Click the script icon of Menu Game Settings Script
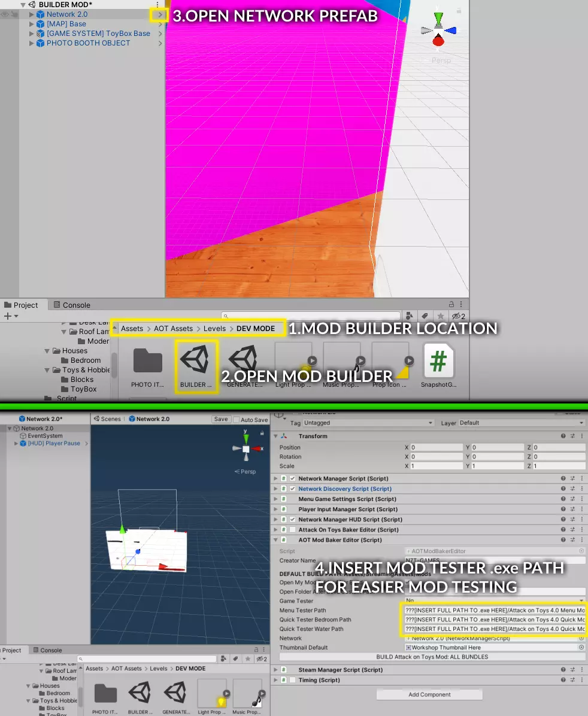The height and width of the screenshot is (716, 588). 284,499
